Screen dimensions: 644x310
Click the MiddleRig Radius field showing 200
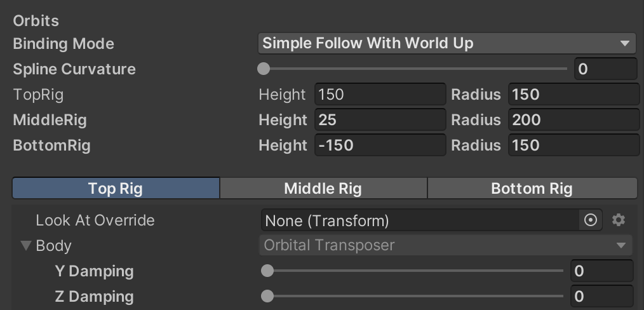click(574, 120)
